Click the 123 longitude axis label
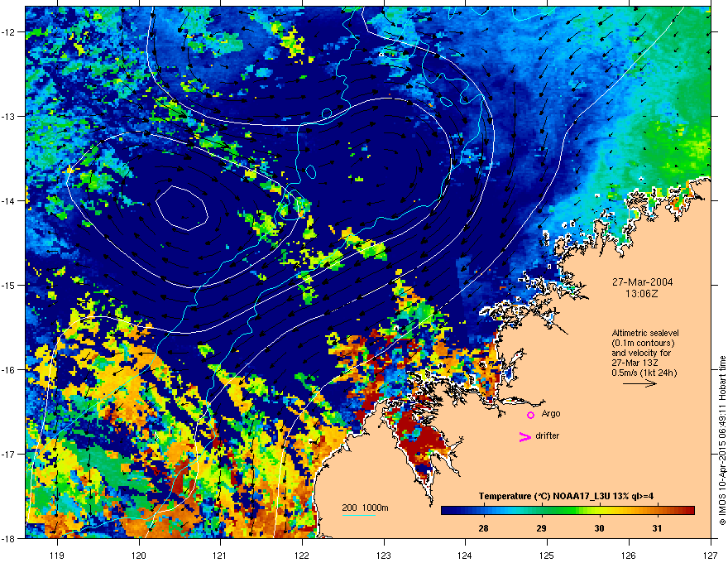Screen dimensions: 728x563 [384, 555]
